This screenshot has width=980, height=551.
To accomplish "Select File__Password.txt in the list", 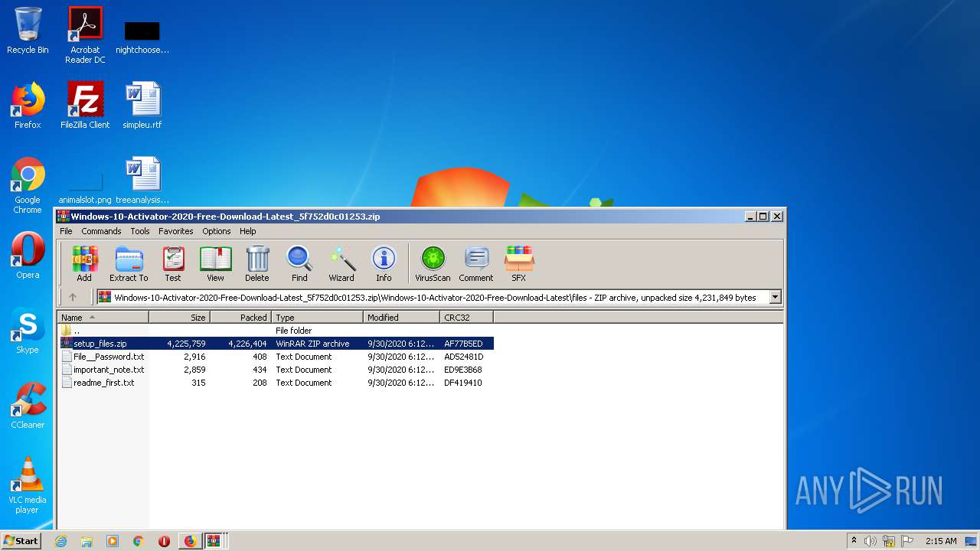I will (276, 357).
